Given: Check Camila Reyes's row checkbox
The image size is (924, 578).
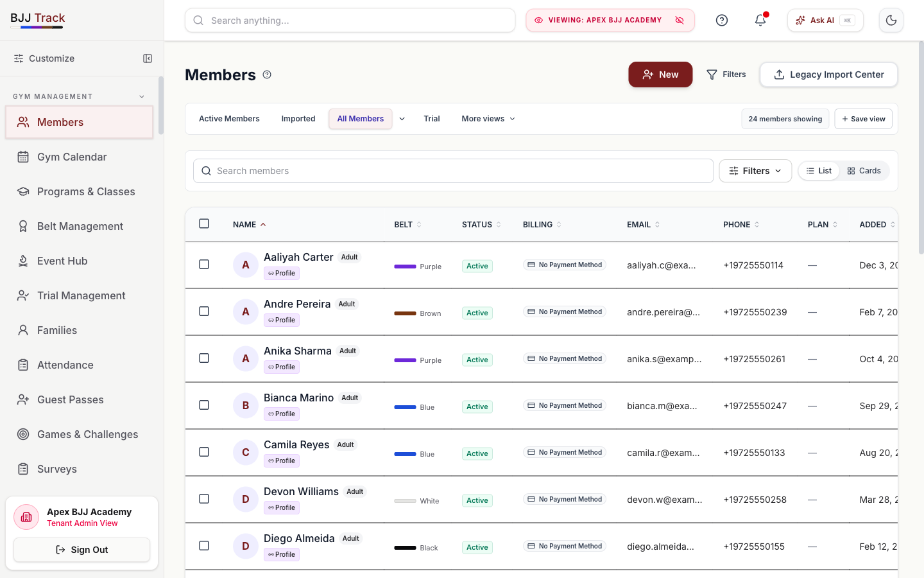Looking at the screenshot, I should [x=204, y=451].
